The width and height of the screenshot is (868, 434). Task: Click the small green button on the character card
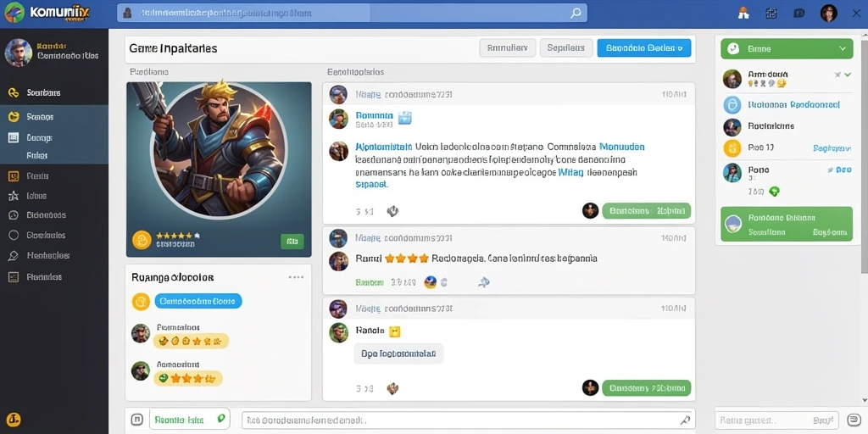[292, 242]
